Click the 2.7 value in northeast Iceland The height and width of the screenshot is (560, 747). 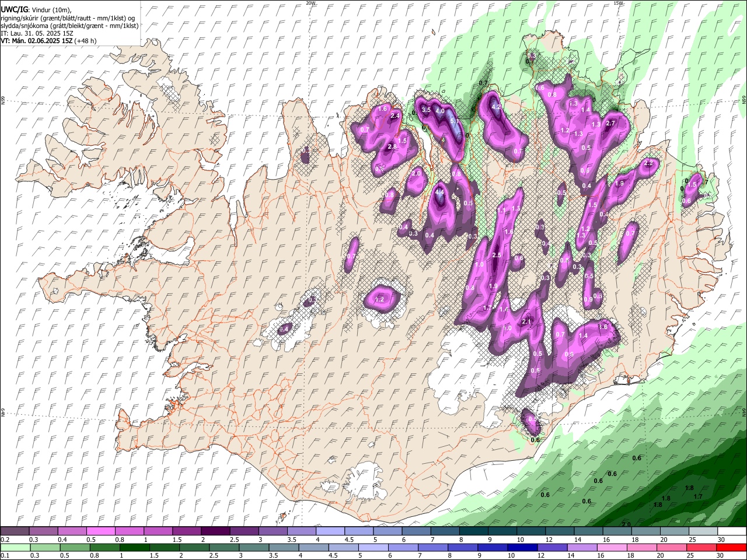[611, 123]
